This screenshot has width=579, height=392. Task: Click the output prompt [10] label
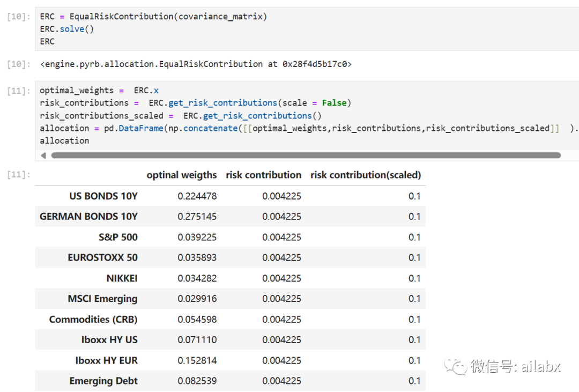[18, 64]
